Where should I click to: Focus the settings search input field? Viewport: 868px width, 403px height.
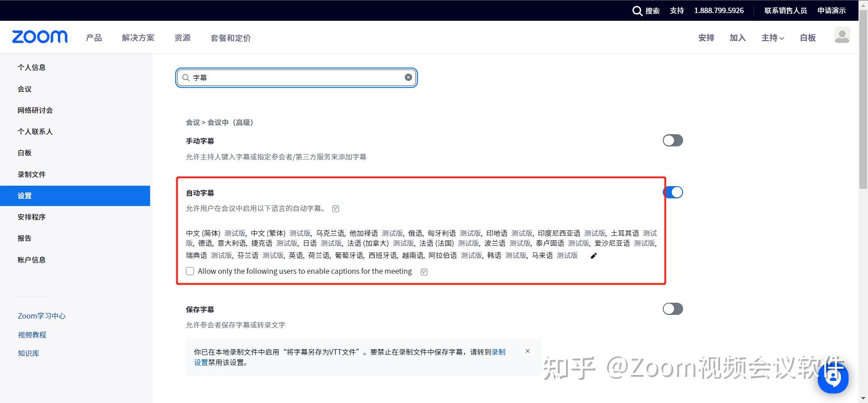coord(297,78)
